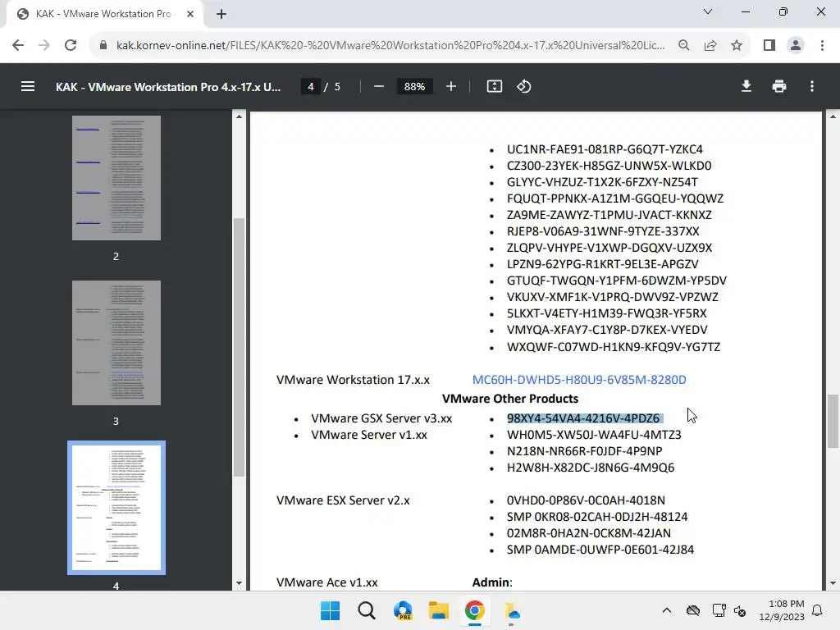Open Windows taskbar search

pyautogui.click(x=367, y=610)
